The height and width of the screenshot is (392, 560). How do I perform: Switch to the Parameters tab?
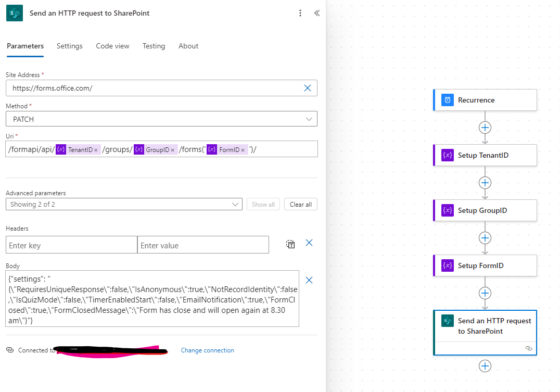pos(26,46)
